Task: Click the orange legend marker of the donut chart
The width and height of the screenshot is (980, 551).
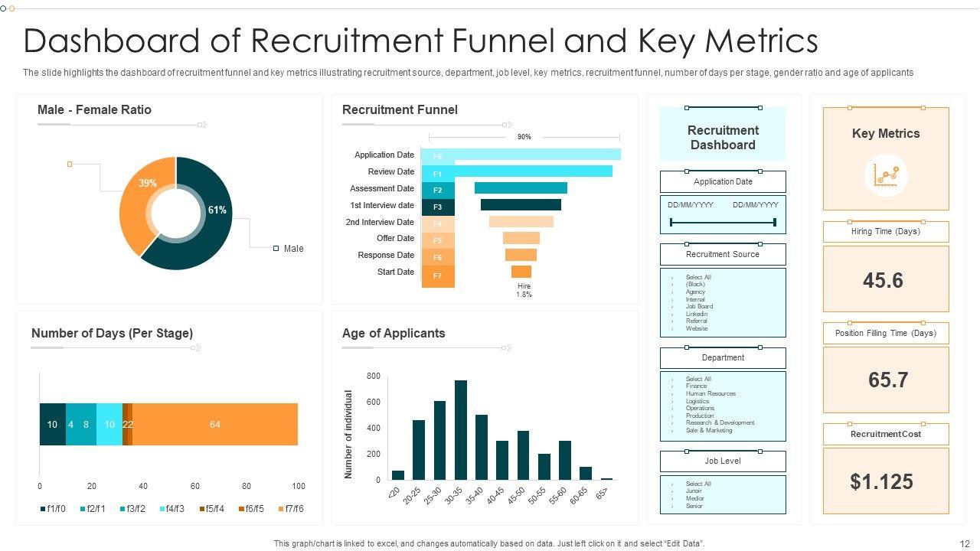Action: click(x=70, y=165)
